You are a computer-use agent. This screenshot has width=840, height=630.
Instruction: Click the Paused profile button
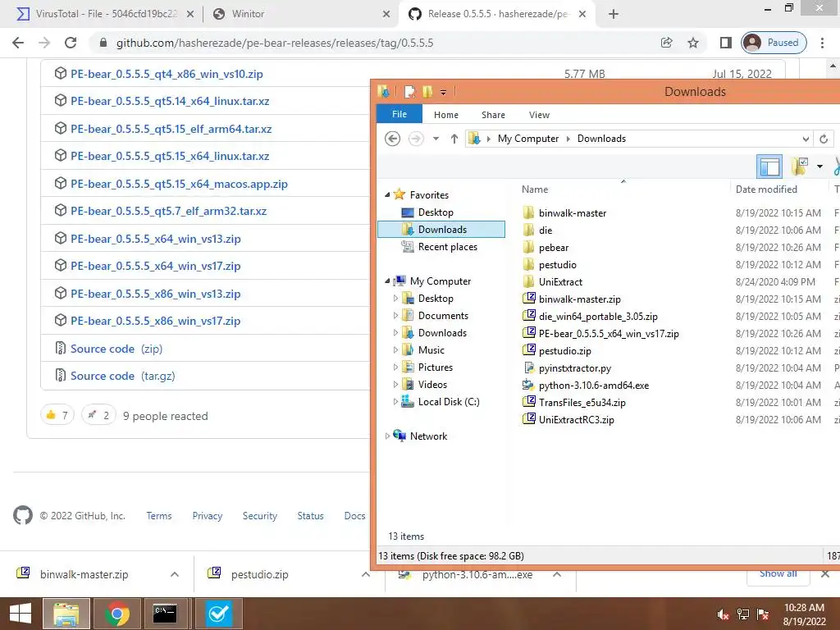click(774, 43)
